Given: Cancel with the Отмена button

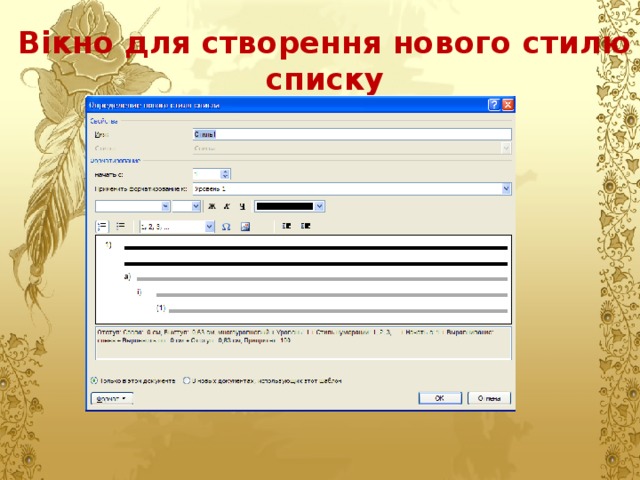Looking at the screenshot, I should [489, 398].
